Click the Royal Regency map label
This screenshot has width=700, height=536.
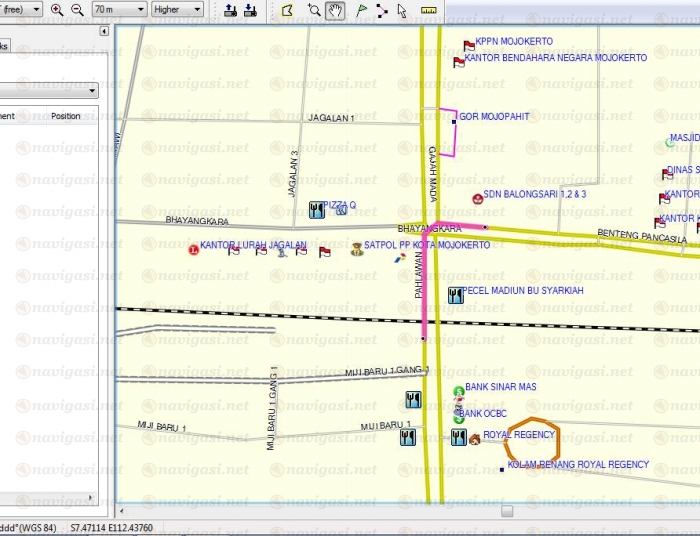(518, 435)
